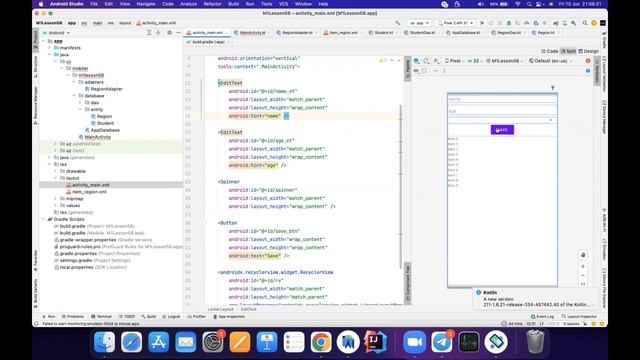This screenshot has height=360, width=640.
Task: Collapse the java folder in project tree
Action: (x=50, y=55)
